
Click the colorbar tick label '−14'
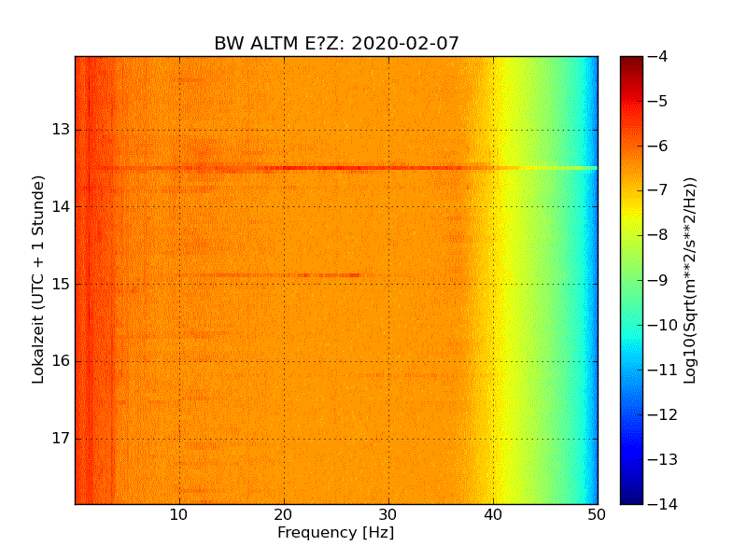click(663, 504)
